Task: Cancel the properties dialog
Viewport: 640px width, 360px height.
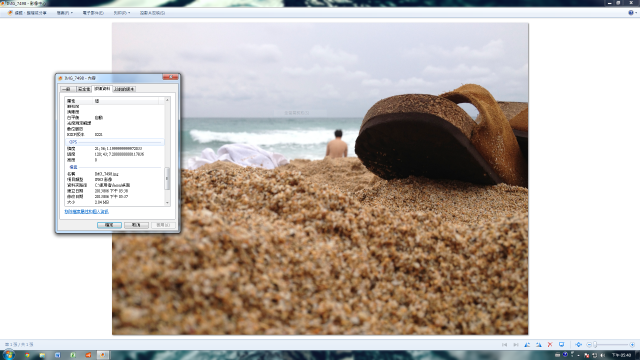Action: click(x=136, y=225)
